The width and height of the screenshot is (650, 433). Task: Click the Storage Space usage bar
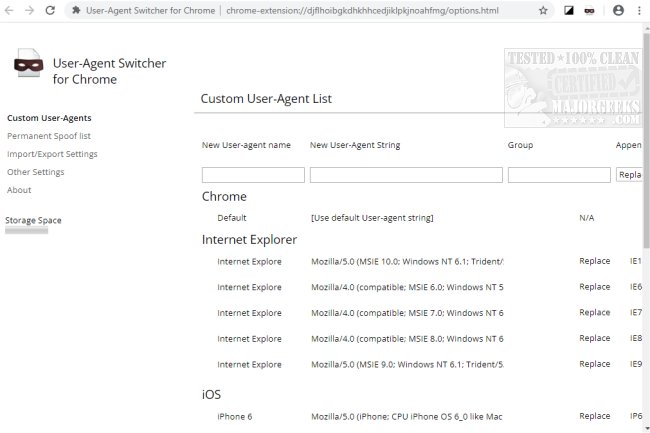27,231
